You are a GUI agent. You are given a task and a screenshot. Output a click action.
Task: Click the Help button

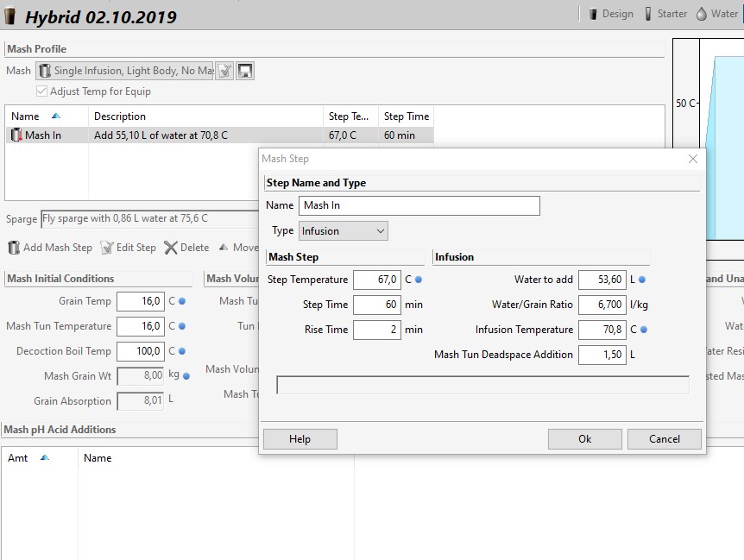point(299,439)
